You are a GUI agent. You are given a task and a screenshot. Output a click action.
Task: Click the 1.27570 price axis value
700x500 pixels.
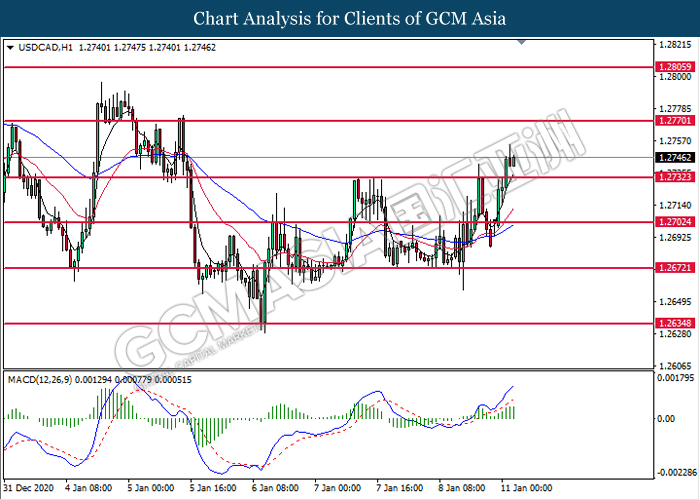[675, 141]
